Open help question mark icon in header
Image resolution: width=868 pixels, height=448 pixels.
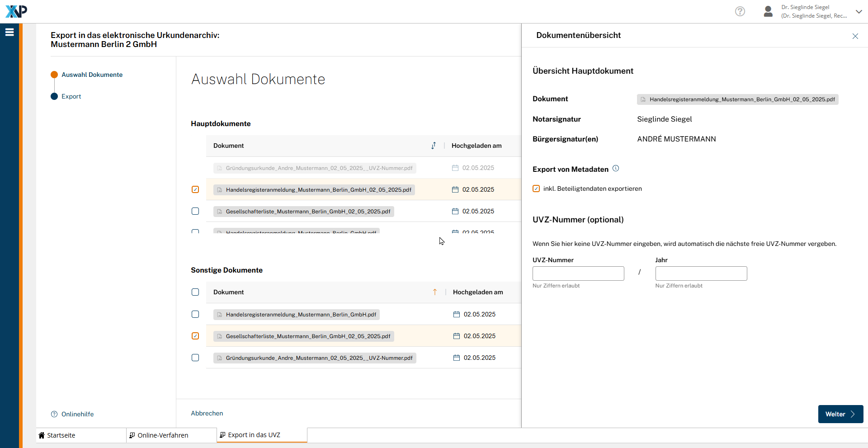point(740,11)
